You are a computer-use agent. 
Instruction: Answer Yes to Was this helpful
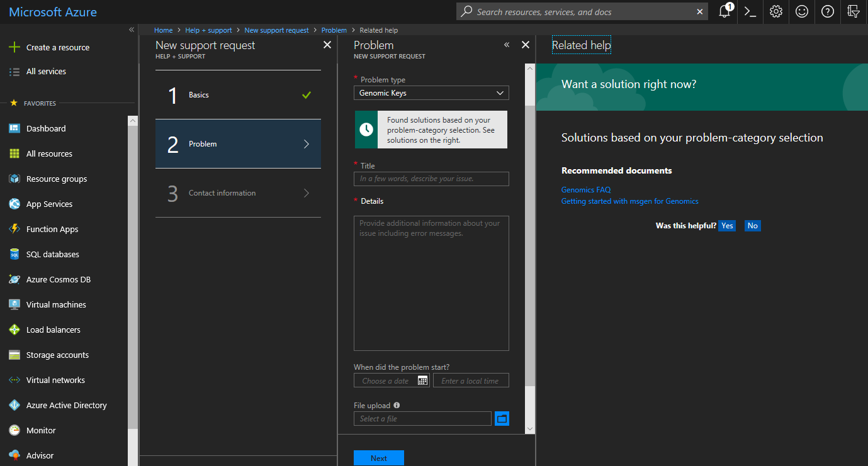[727, 226]
